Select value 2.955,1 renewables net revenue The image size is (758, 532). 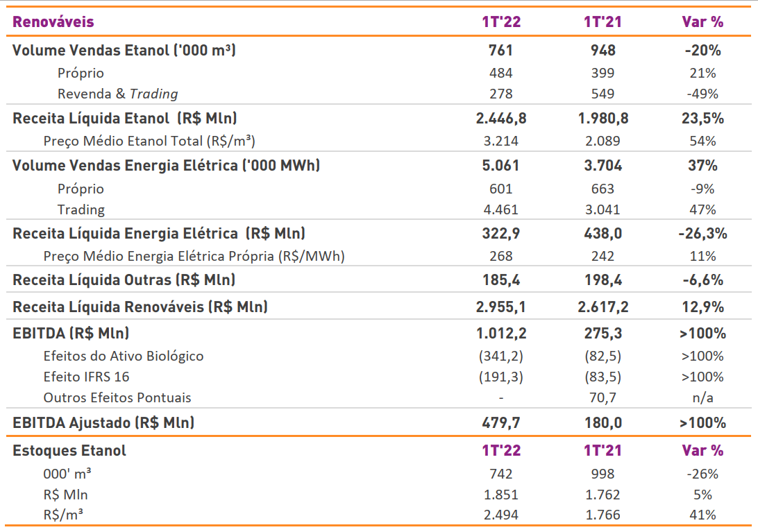(x=501, y=307)
